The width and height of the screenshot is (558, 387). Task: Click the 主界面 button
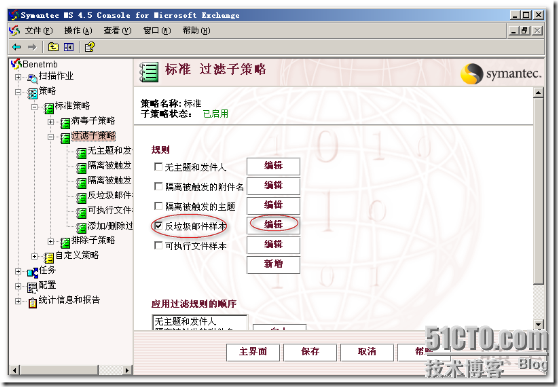click(x=253, y=352)
